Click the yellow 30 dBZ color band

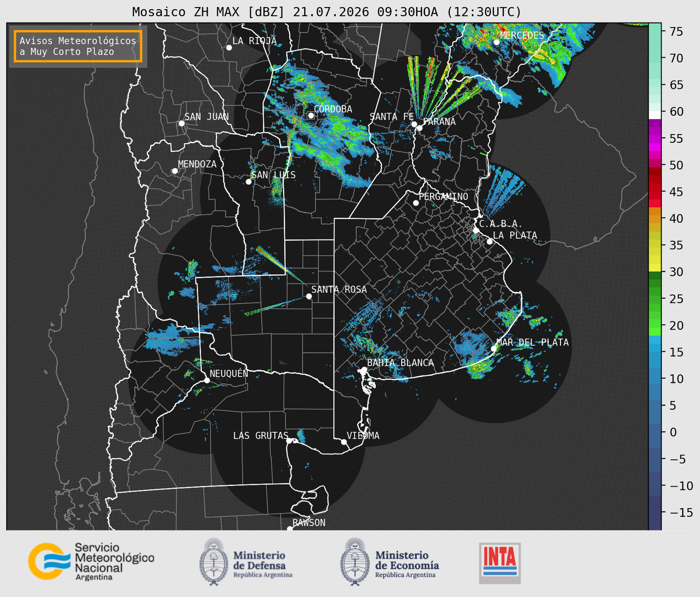[655, 268]
